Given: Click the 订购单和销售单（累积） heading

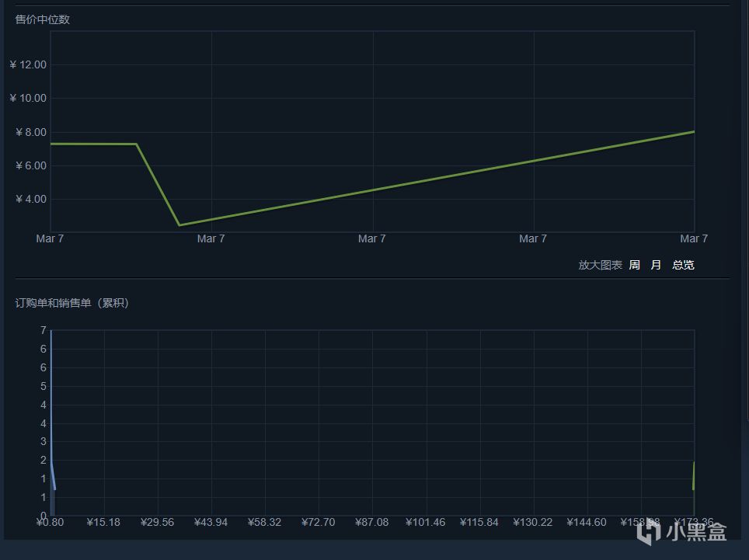Looking at the screenshot, I should tap(72, 303).
